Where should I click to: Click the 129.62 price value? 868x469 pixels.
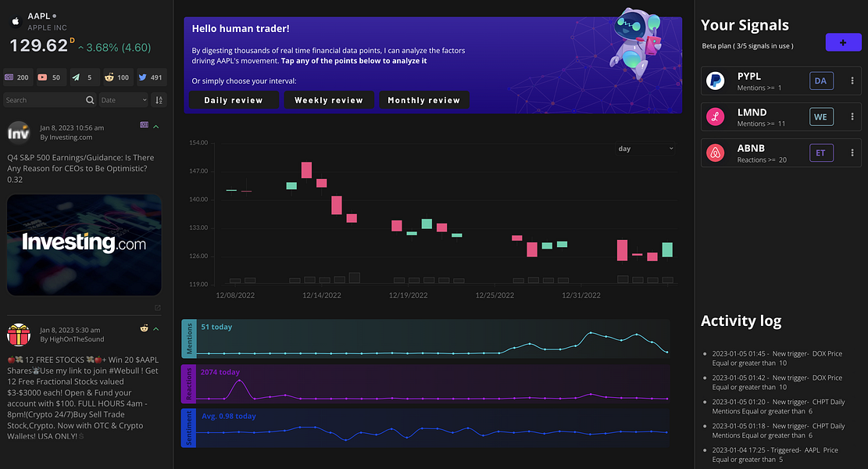pyautogui.click(x=39, y=46)
